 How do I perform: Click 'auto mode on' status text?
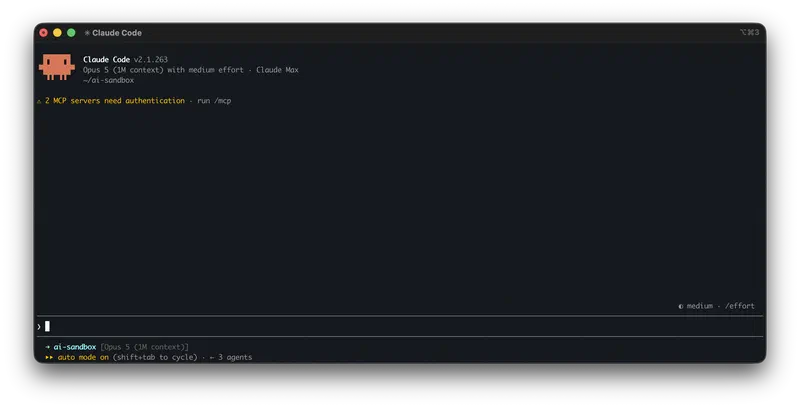83,357
